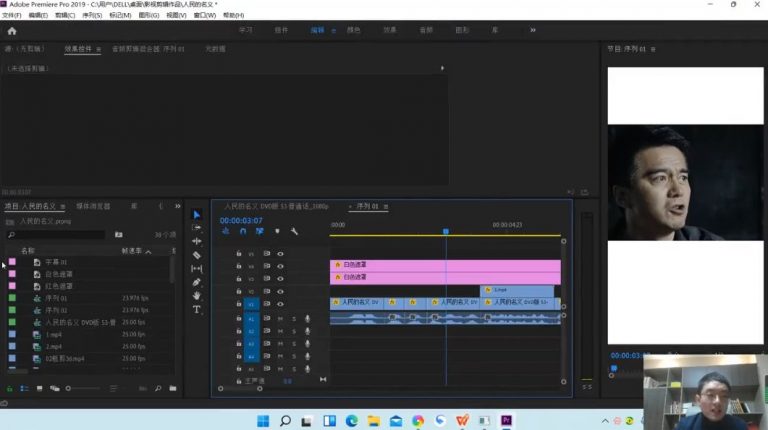
Task: Select the Pen tool
Action: (x=197, y=282)
